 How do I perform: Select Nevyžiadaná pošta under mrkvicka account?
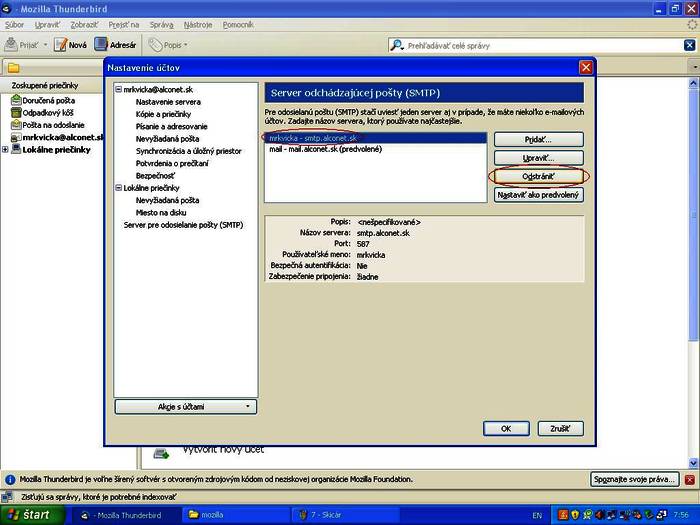167,139
